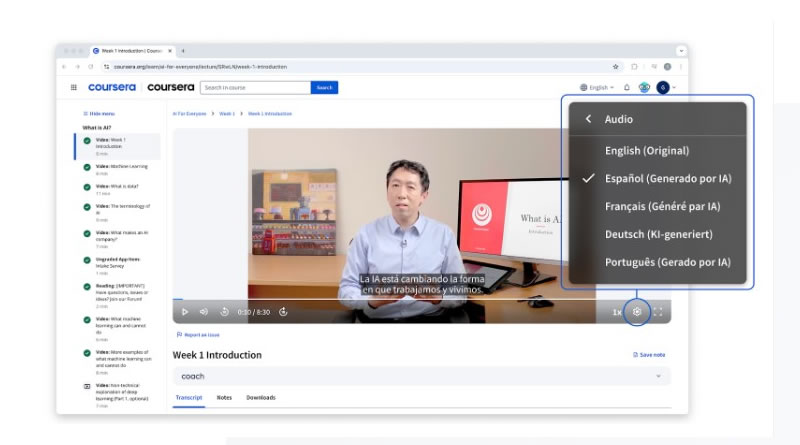Open Ungraded App Item: Intake Survey
800x445 pixels.
(x=118, y=266)
